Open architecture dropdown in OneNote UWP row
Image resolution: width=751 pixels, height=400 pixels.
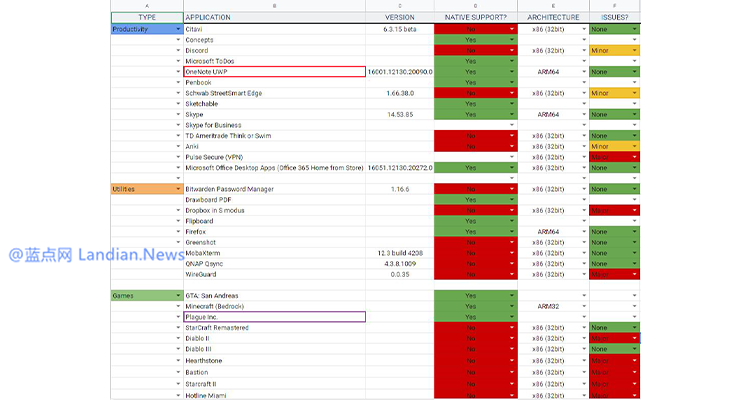(x=584, y=72)
